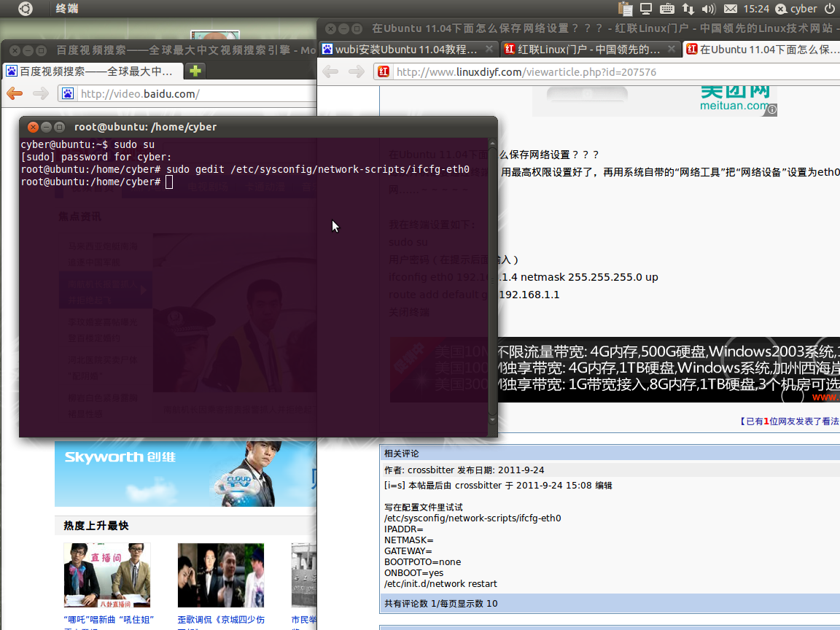
Task: Close the Baidu video browser window
Action: pos(15,50)
